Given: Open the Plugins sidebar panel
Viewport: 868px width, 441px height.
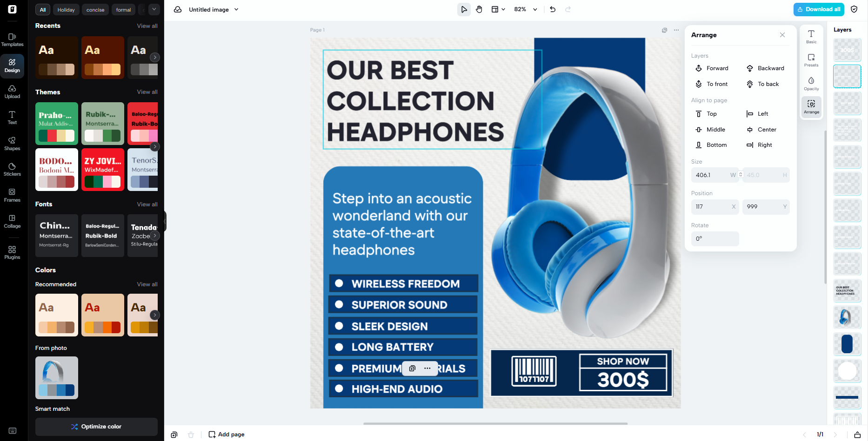Looking at the screenshot, I should pyautogui.click(x=12, y=252).
